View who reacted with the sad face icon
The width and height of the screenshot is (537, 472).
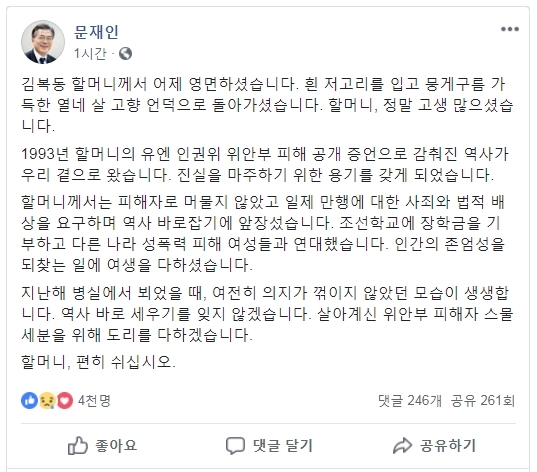tap(47, 400)
